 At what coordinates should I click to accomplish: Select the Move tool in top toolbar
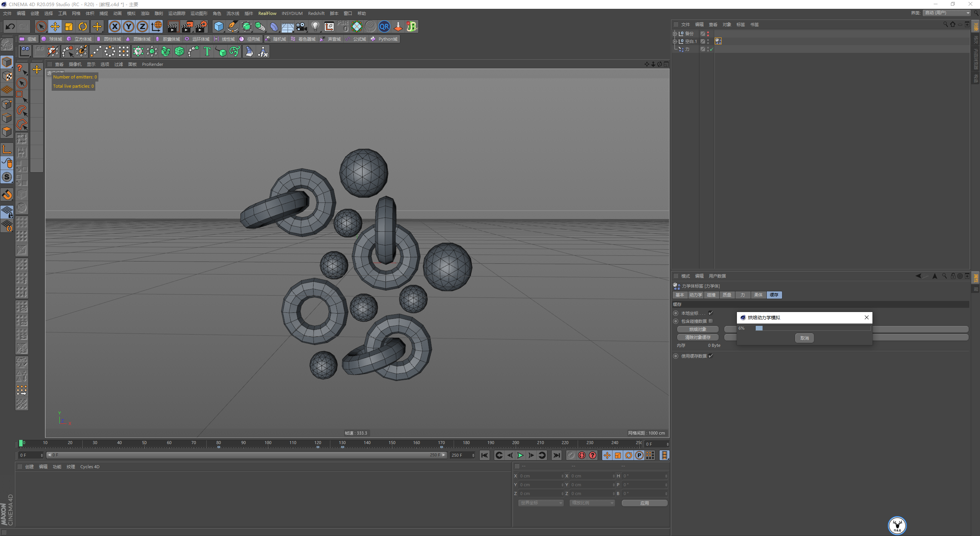(55, 26)
